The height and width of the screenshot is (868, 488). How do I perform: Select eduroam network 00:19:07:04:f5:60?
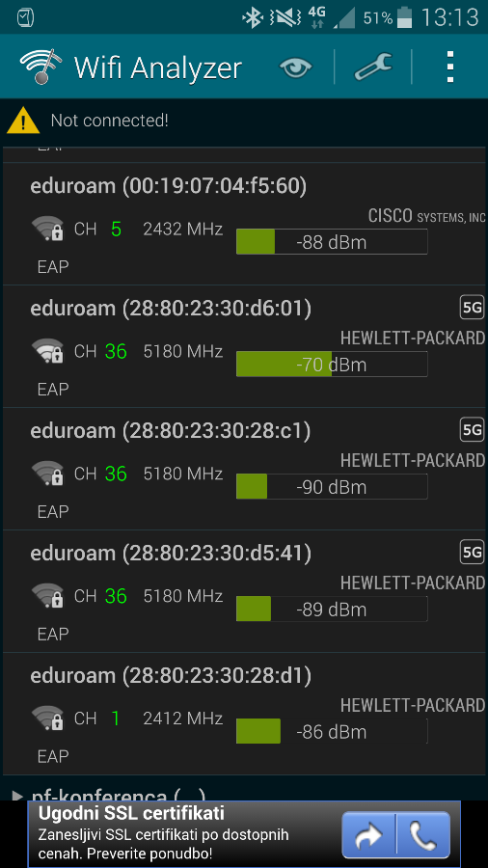(x=244, y=224)
